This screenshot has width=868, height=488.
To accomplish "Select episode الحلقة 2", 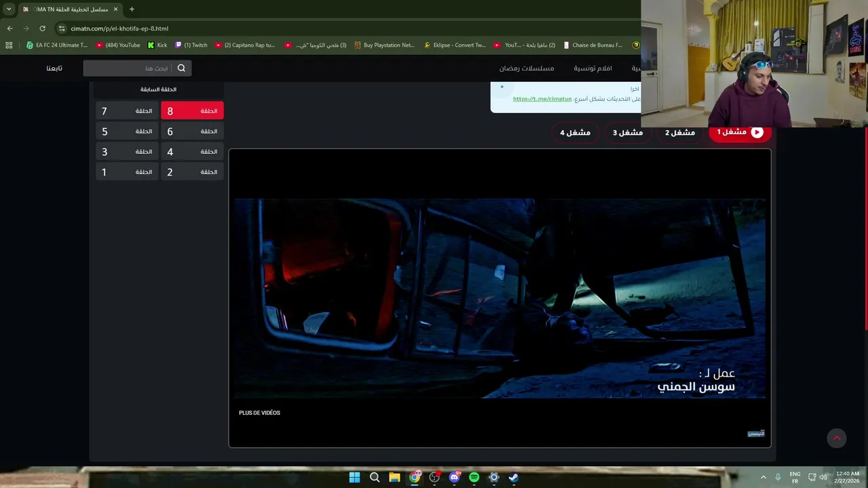I will pyautogui.click(x=192, y=172).
